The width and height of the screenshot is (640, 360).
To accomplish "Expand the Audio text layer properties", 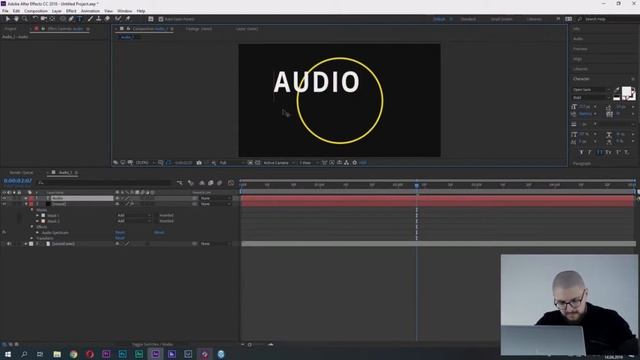I will click(26, 198).
